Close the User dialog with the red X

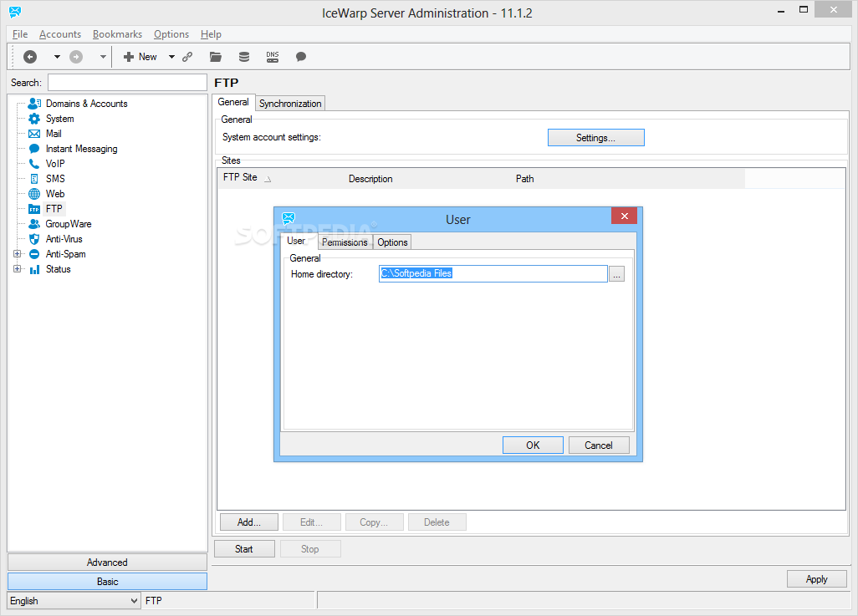coord(625,216)
